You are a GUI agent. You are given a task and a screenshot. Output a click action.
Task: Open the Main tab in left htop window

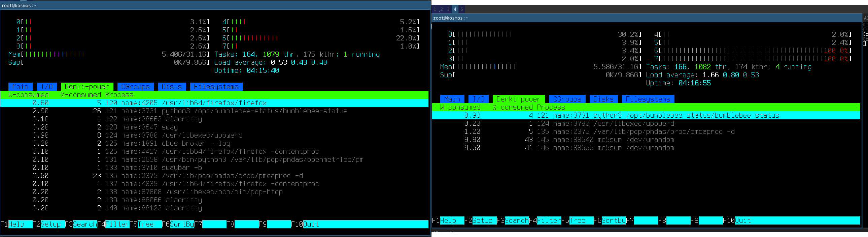point(20,87)
